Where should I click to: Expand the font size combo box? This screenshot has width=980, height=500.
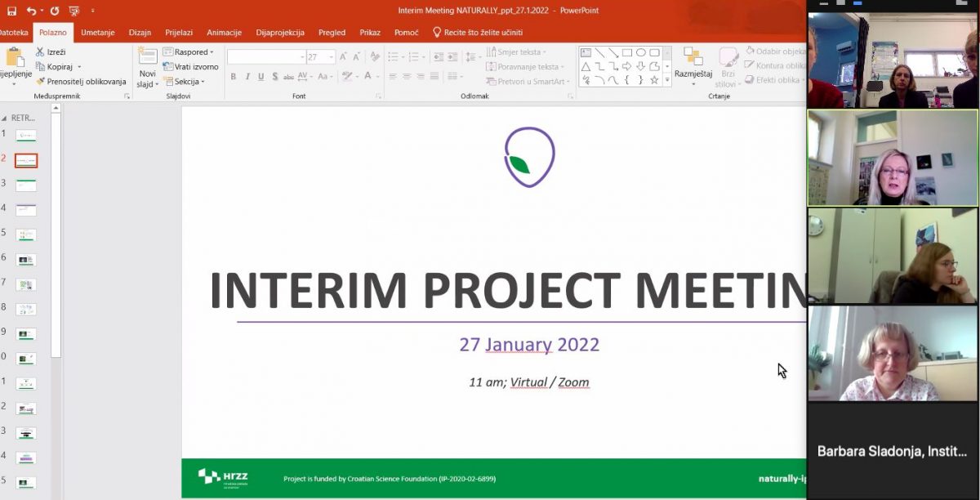point(331,57)
